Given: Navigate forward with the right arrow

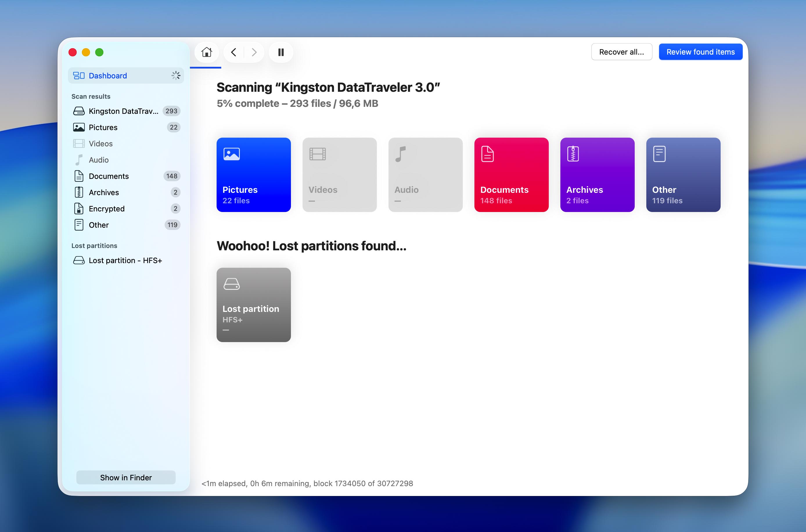Looking at the screenshot, I should (254, 52).
